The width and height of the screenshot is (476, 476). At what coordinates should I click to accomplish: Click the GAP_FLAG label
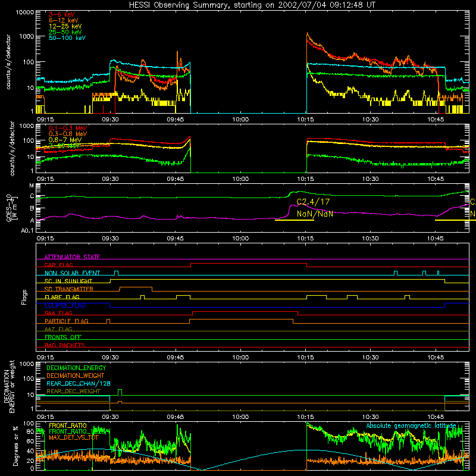(58, 265)
